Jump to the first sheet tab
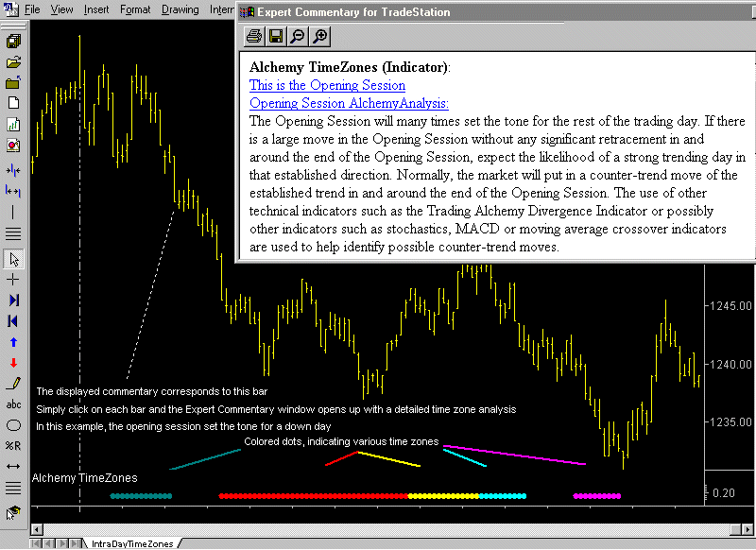The image size is (756, 550). [36, 543]
